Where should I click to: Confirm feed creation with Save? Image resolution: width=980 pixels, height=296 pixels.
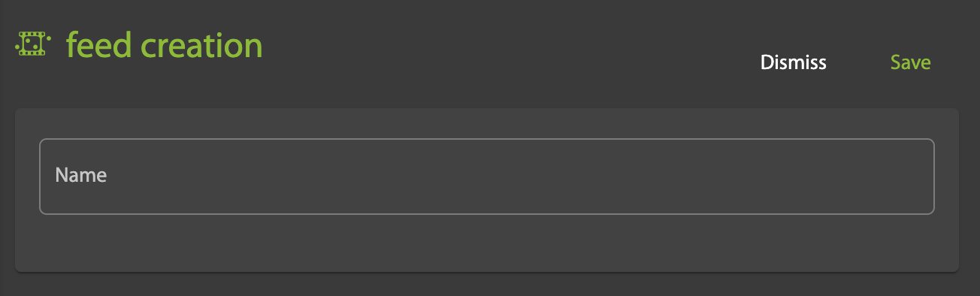click(911, 62)
